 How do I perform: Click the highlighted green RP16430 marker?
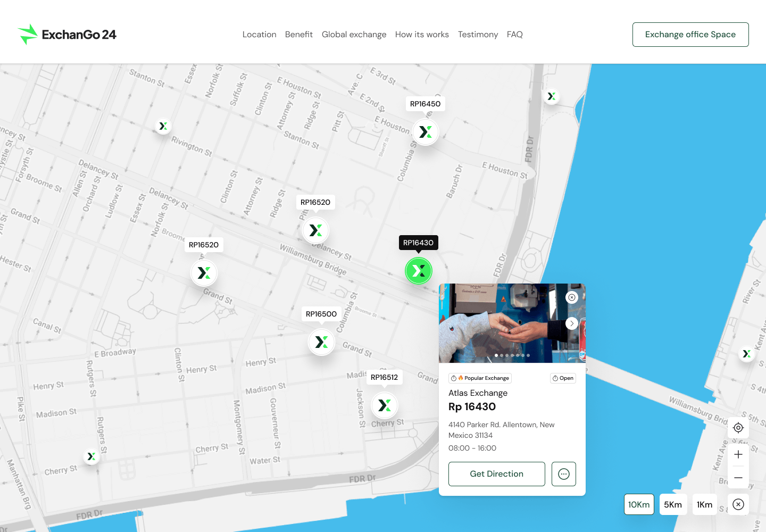click(419, 271)
